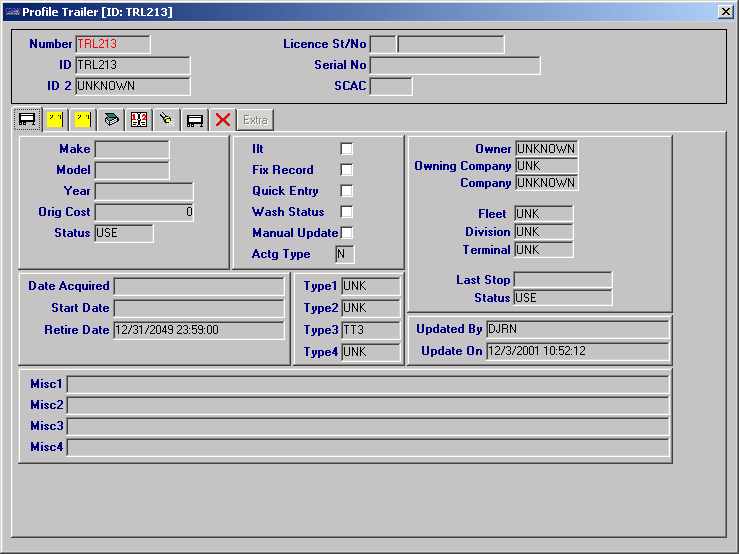
Task: Click the Misc4 field
Action: click(x=368, y=447)
